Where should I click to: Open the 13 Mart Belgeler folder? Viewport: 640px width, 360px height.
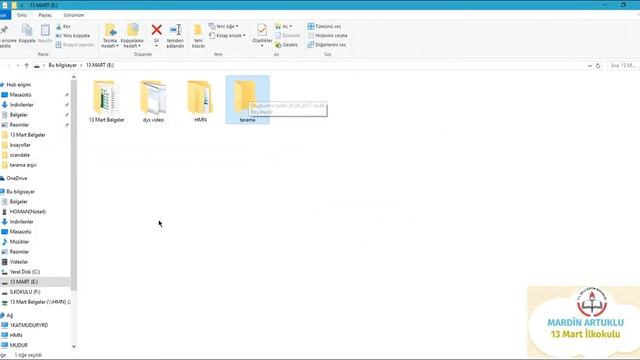107,102
